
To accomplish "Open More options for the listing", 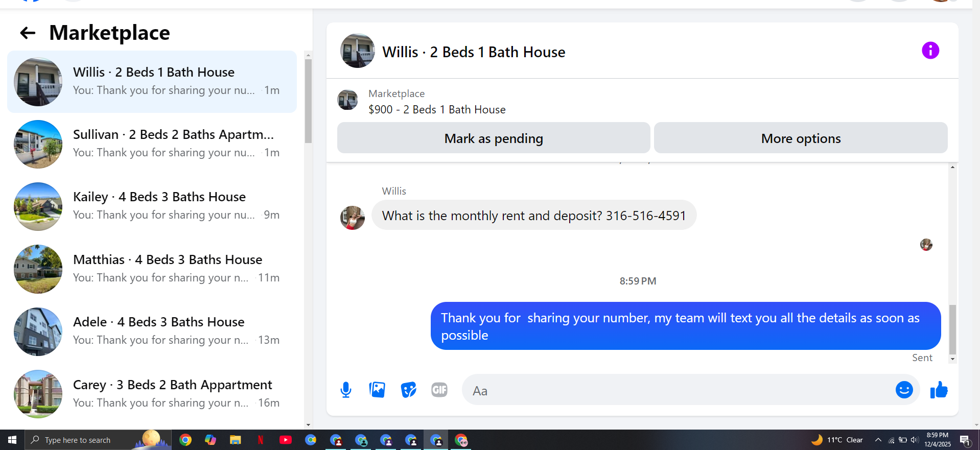I will click(801, 138).
